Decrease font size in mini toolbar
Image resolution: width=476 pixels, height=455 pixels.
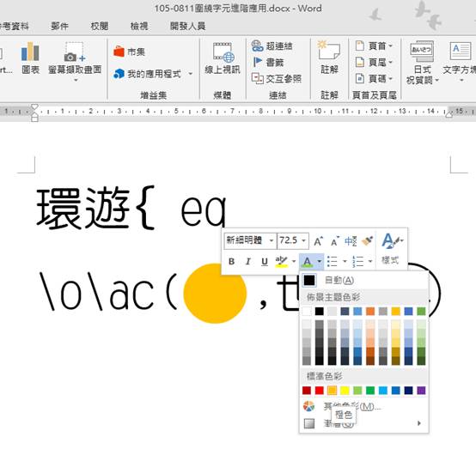pos(335,241)
